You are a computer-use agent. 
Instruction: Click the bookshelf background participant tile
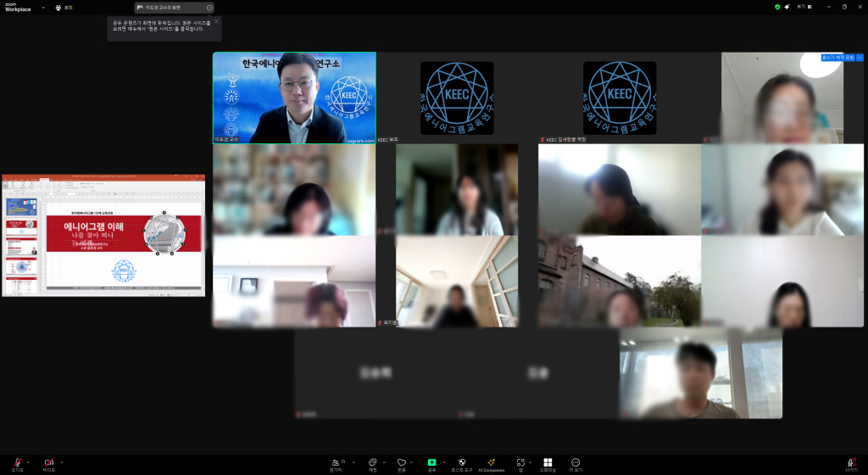[x=294, y=189]
